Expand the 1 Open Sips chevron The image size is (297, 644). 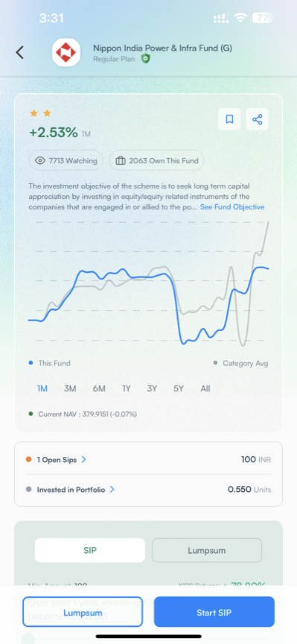pos(83,460)
